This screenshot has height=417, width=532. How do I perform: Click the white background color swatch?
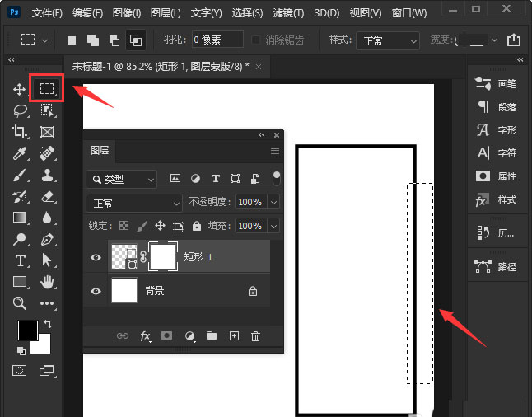44,347
